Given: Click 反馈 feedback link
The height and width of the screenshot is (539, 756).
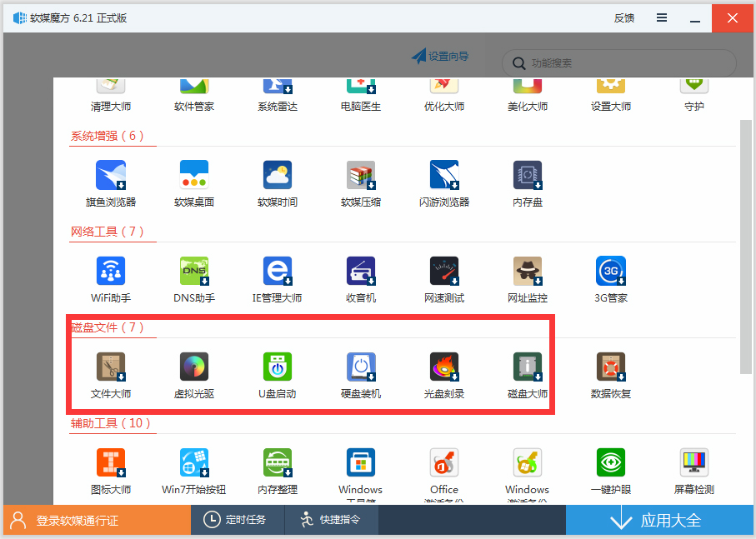Looking at the screenshot, I should (x=624, y=18).
